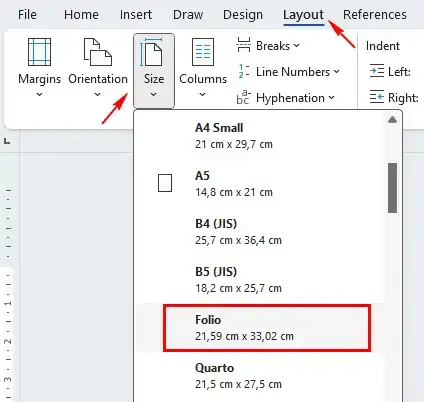This screenshot has height=402, width=424.
Task: Select the Folio paper size
Action: tap(259, 328)
